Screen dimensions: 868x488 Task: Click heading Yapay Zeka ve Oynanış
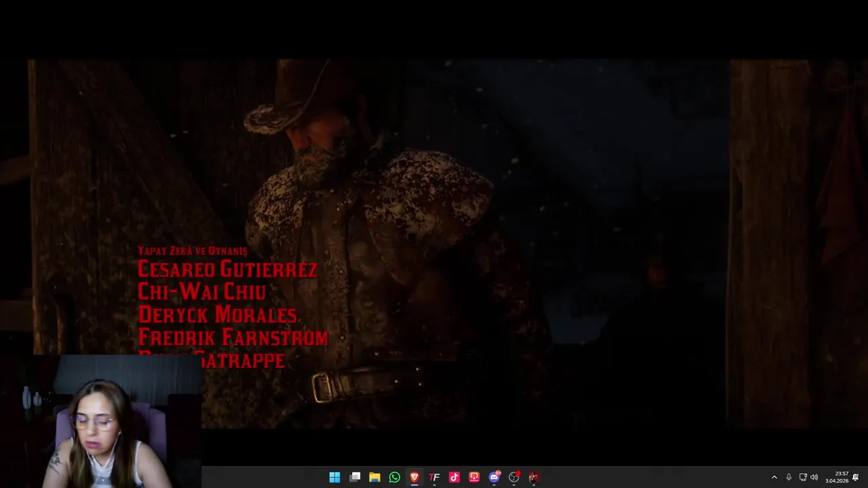pyautogui.click(x=193, y=251)
